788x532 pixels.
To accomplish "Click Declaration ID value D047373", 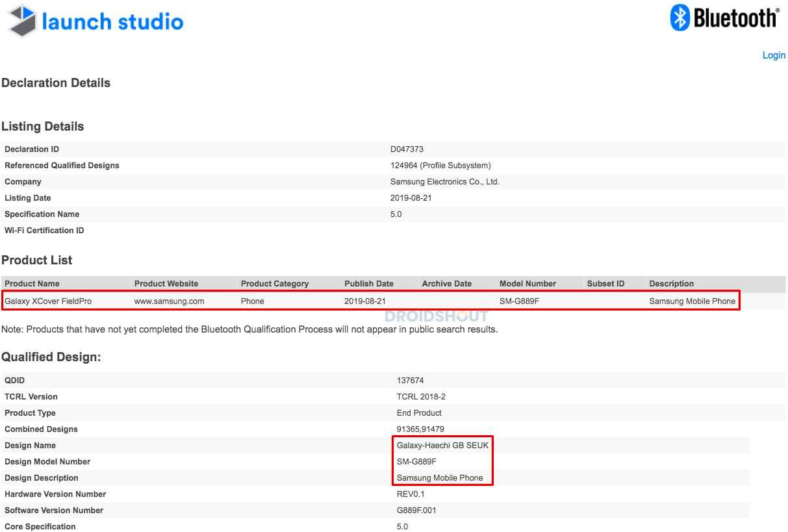I will (x=407, y=149).
